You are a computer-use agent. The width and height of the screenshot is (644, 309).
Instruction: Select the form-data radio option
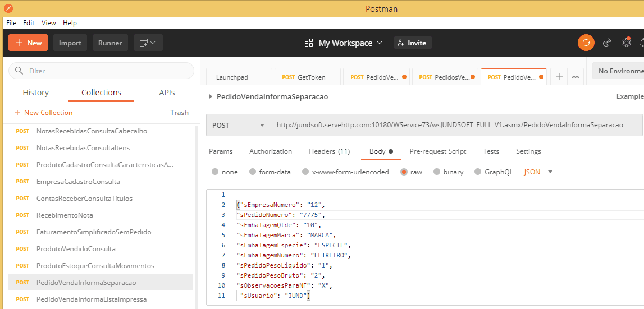click(x=253, y=172)
